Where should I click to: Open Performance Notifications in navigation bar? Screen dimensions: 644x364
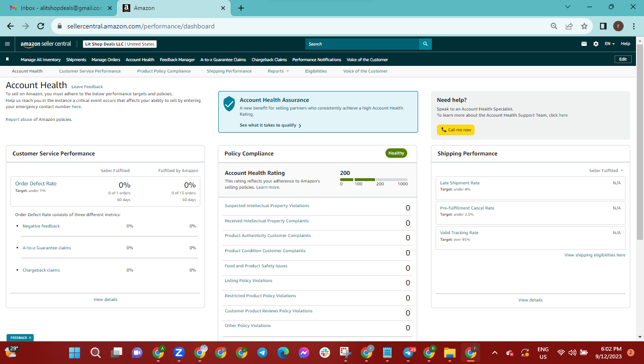[x=317, y=60]
